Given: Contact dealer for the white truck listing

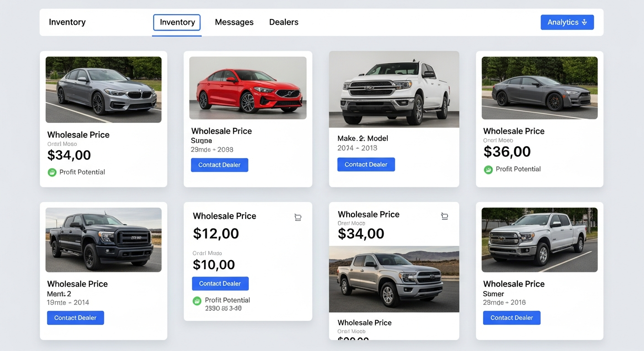Looking at the screenshot, I should pyautogui.click(x=366, y=165).
